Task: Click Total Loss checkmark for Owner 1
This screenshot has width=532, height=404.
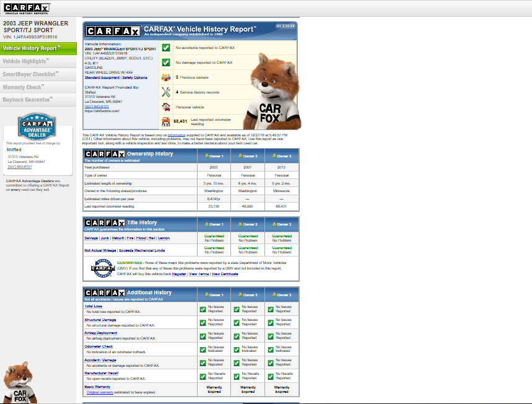Action: coord(203,309)
